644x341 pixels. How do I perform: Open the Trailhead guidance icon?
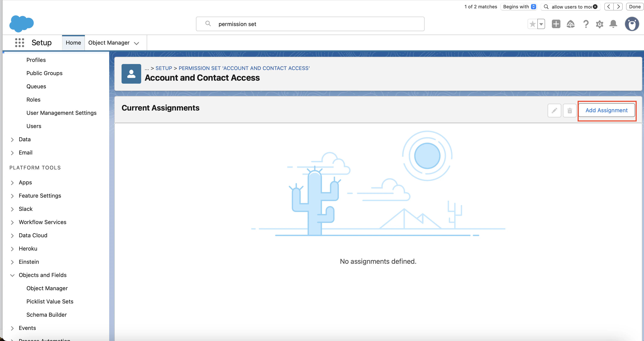(x=570, y=24)
